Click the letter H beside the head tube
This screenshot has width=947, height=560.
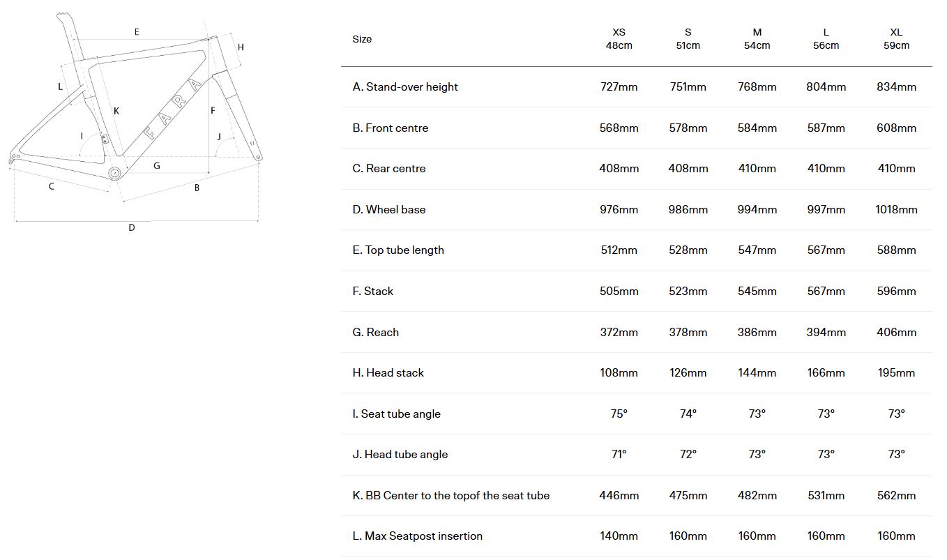click(x=241, y=47)
